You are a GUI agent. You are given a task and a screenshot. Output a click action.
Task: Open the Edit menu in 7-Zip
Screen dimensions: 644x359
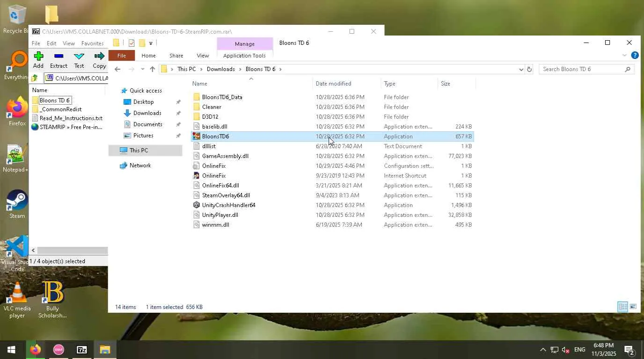(x=51, y=43)
